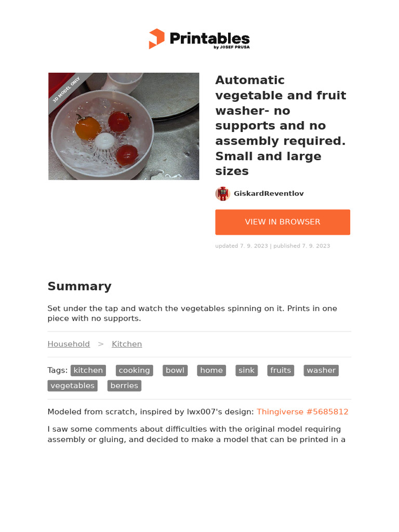Select the cooking tag
Viewport: 399px width, 532px height.
point(134,370)
